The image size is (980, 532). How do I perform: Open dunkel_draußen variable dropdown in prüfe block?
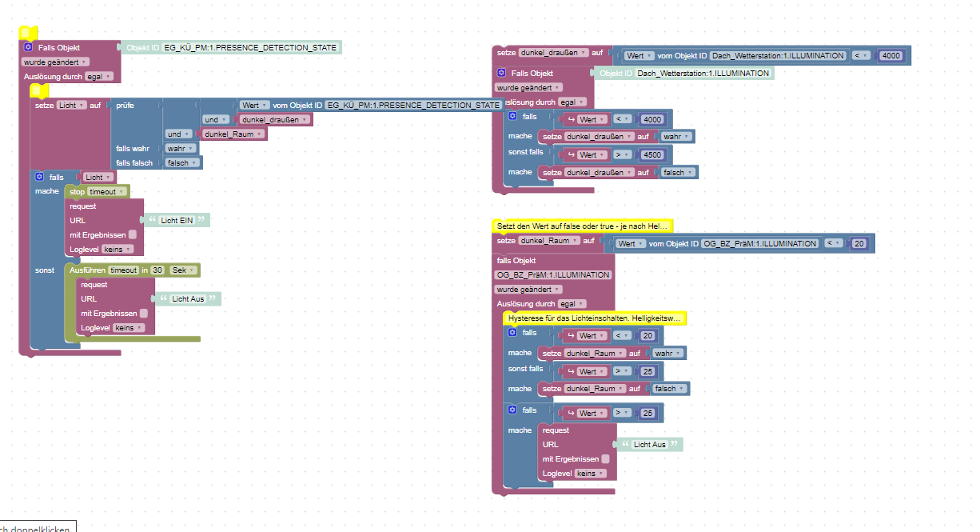[275, 120]
